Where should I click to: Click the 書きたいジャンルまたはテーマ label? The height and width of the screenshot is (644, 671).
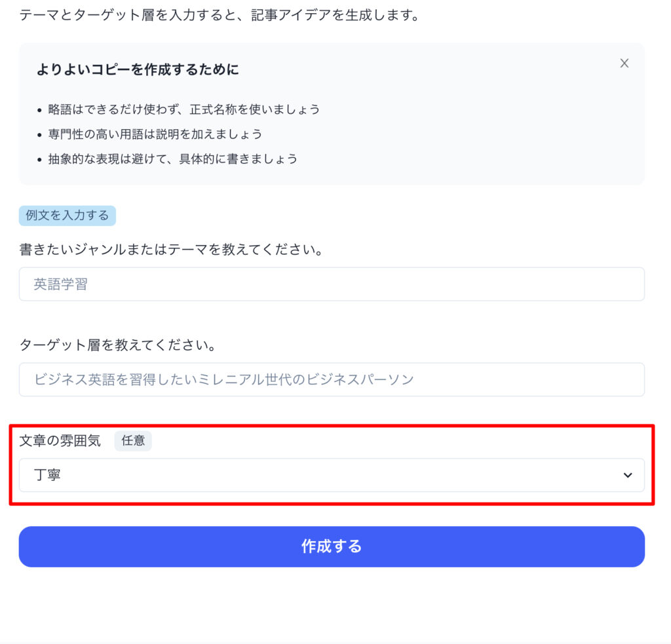[x=172, y=250]
